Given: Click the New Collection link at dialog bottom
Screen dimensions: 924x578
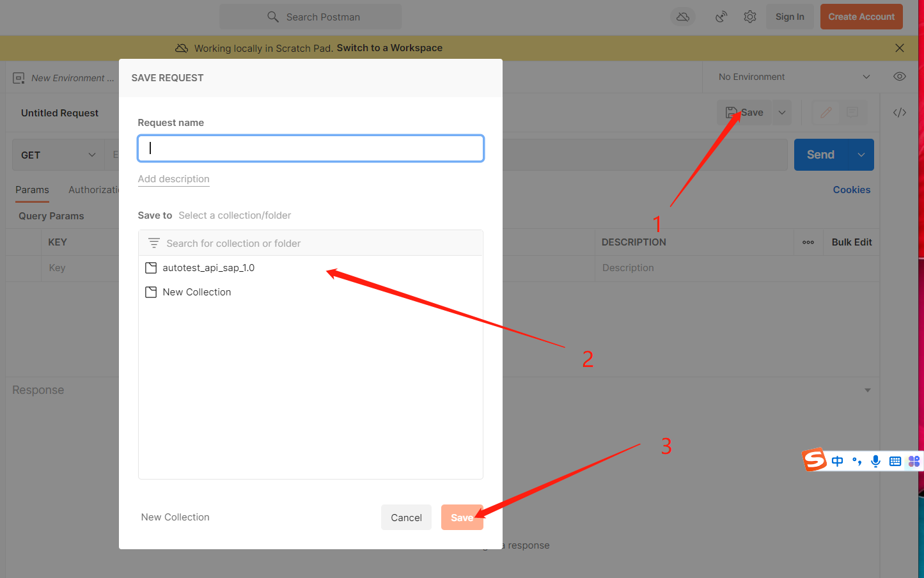Looking at the screenshot, I should point(175,517).
